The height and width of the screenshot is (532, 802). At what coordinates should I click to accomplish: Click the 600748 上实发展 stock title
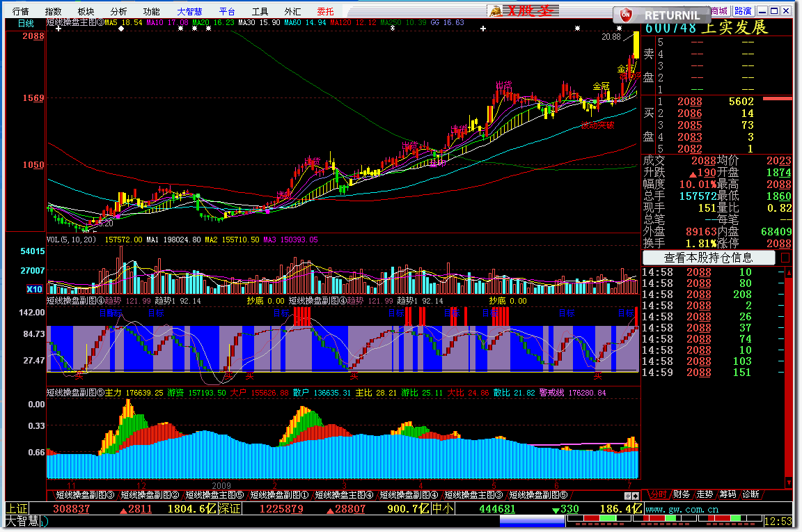[707, 28]
